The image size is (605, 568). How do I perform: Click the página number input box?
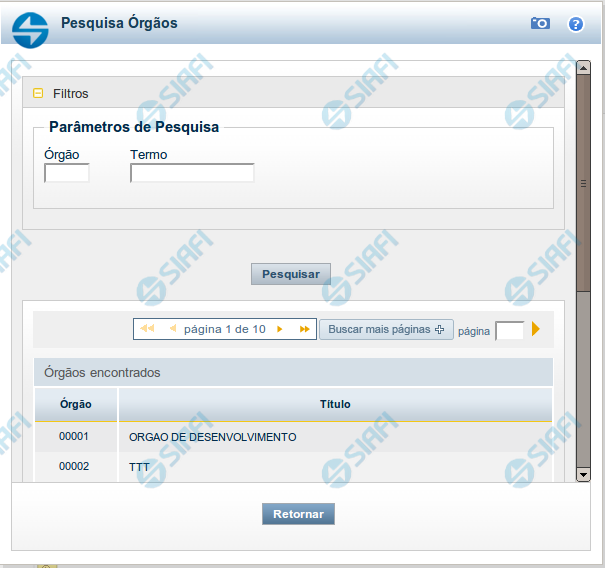point(509,330)
